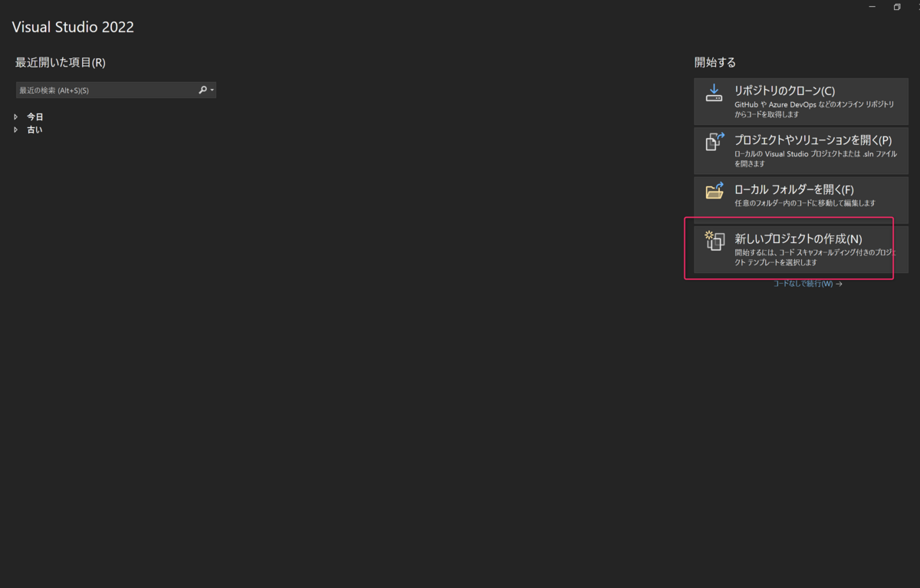The image size is (920, 588).
Task: Close the Visual Studio start window
Action: click(x=917, y=7)
